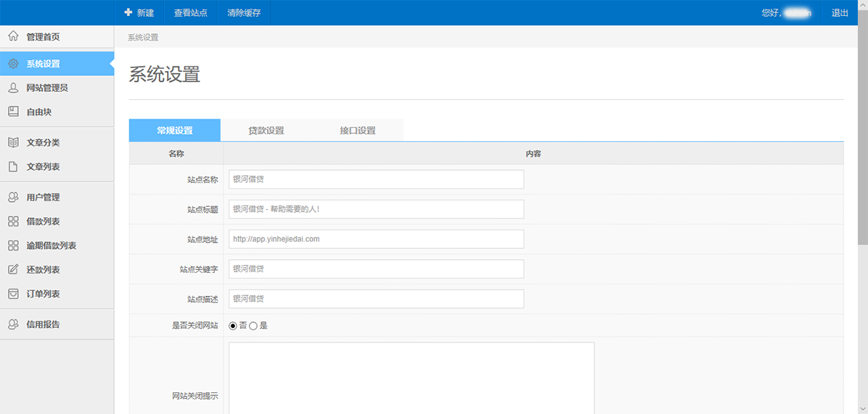This screenshot has width=868, height=414.
Task: Click the users icon beside 用户管理
Action: coord(13,197)
